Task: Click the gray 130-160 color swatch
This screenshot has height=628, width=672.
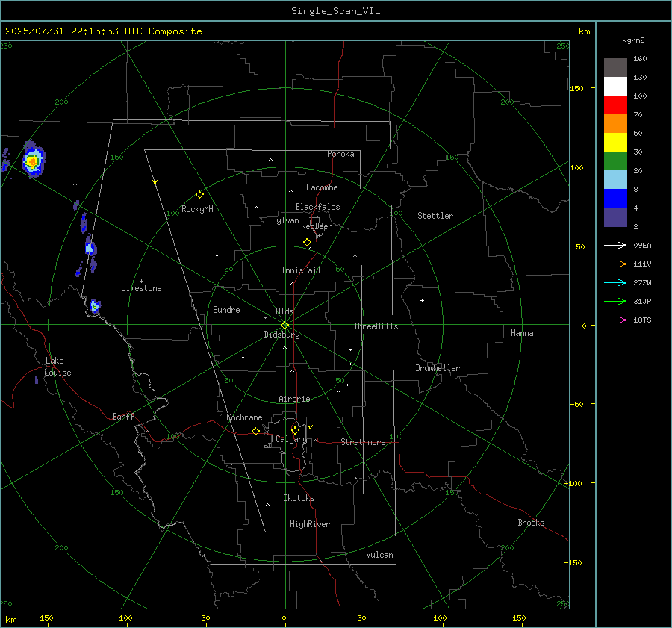Action: point(615,68)
